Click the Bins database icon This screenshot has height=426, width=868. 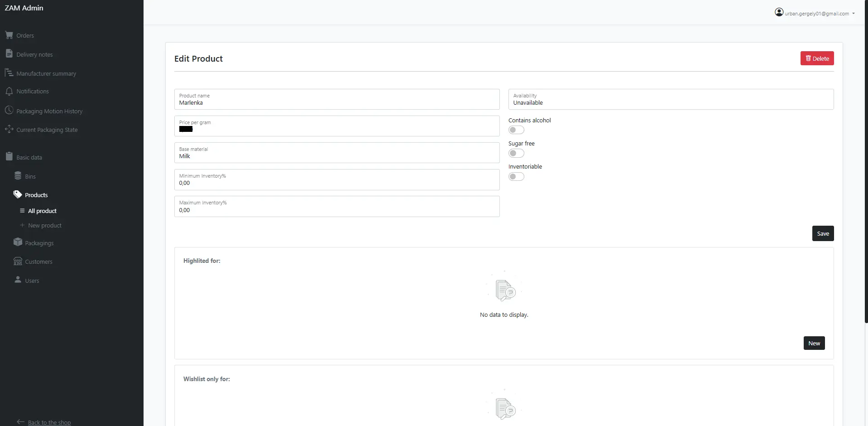18,176
